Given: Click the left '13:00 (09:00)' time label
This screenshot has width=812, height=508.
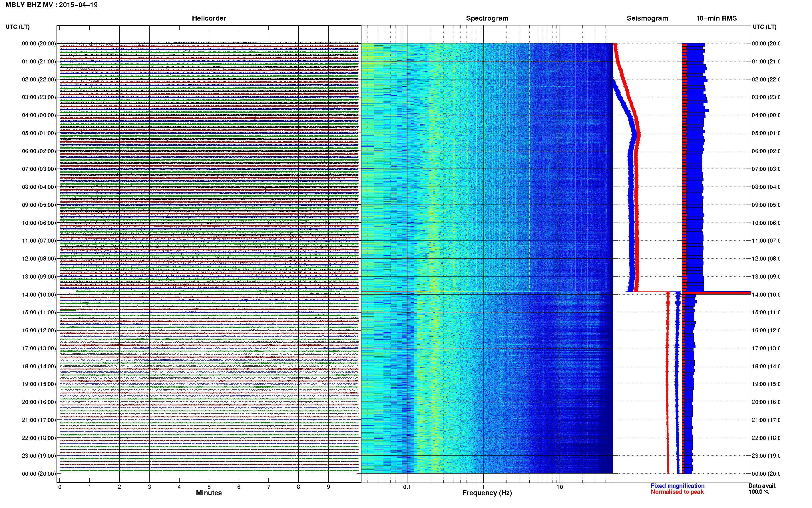Looking at the screenshot, I should (39, 277).
